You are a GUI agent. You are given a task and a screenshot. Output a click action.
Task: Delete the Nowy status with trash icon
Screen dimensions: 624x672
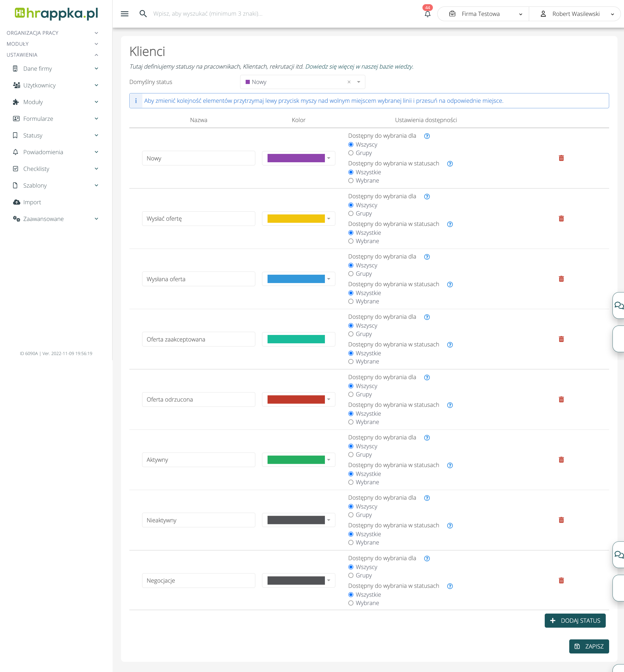coord(561,158)
